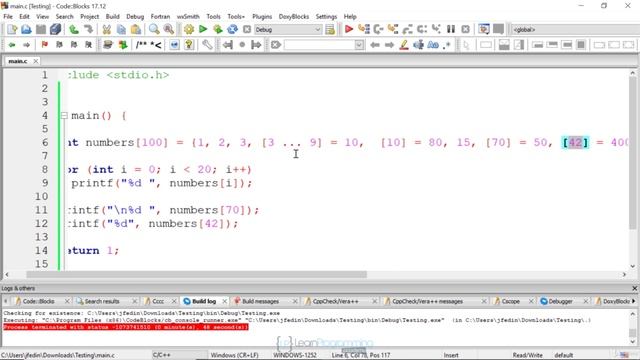
Task: Open the Project menu
Action: coord(89,17)
